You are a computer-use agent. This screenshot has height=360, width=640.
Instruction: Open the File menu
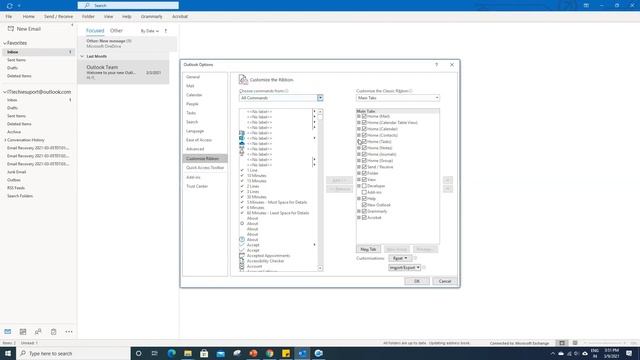tap(9, 16)
